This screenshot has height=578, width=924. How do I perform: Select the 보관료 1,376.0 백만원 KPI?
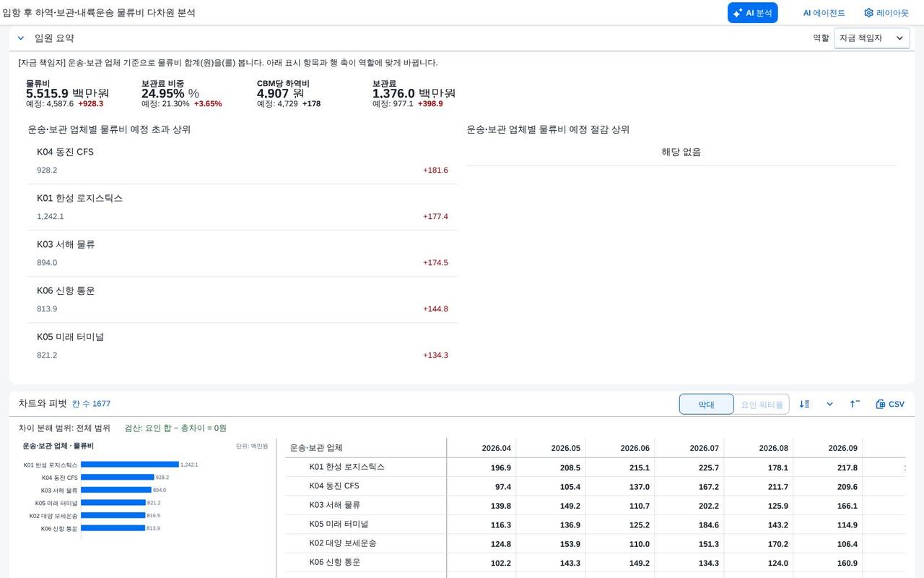coord(414,94)
